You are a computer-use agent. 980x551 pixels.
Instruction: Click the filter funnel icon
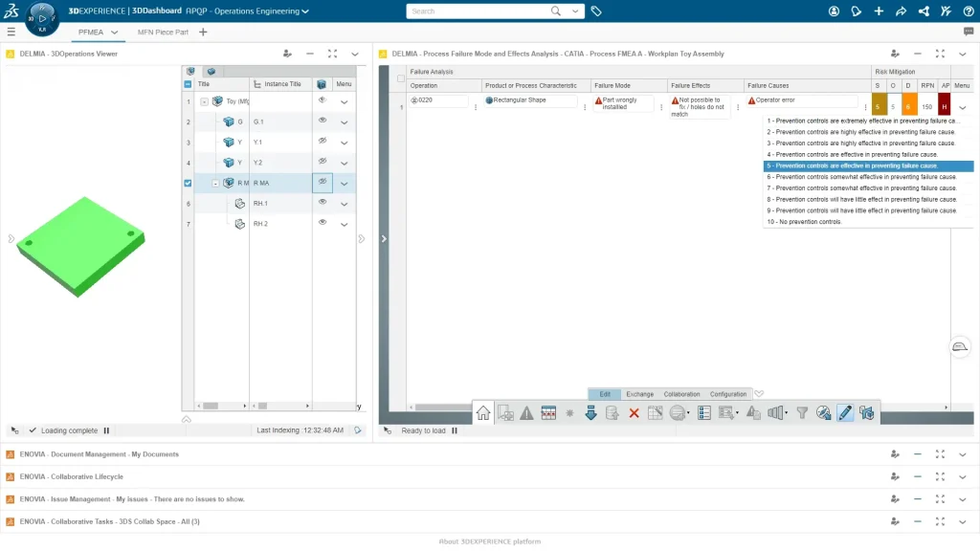[x=802, y=413]
